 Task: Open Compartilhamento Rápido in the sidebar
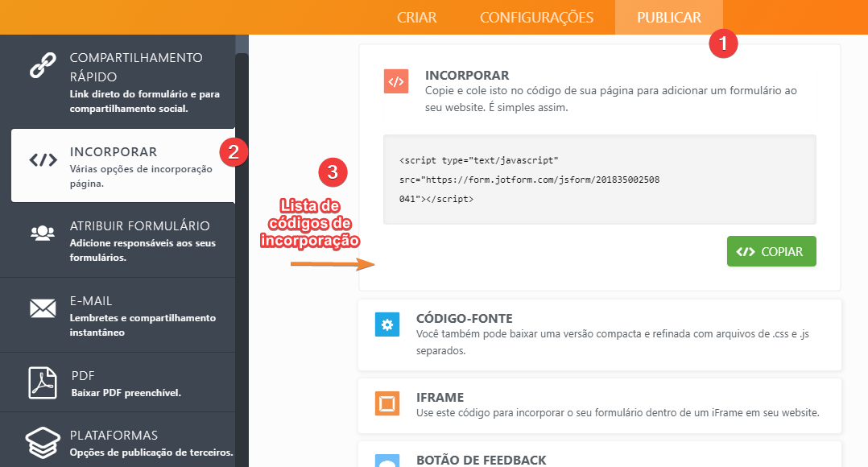click(135, 68)
